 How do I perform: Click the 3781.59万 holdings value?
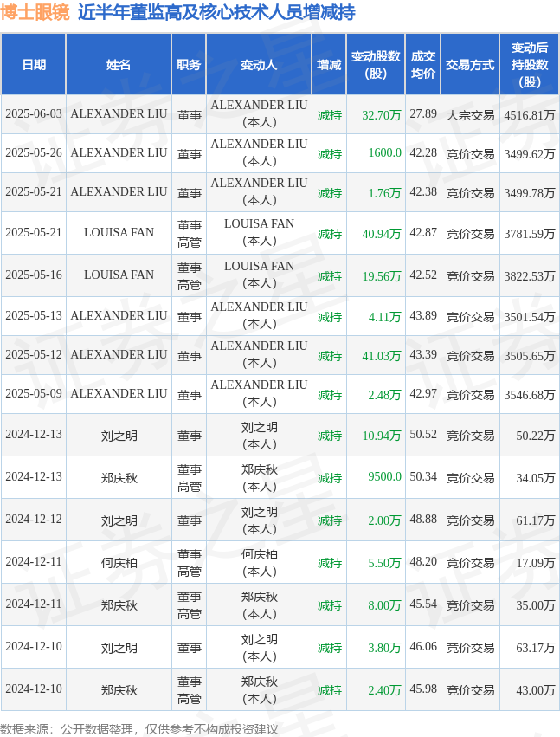click(530, 234)
